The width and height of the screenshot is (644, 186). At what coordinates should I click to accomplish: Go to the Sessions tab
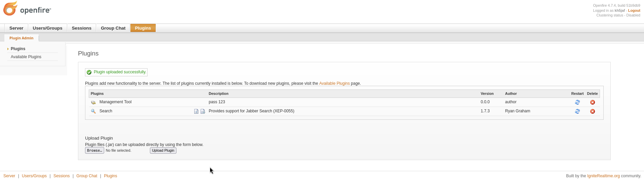81,28
